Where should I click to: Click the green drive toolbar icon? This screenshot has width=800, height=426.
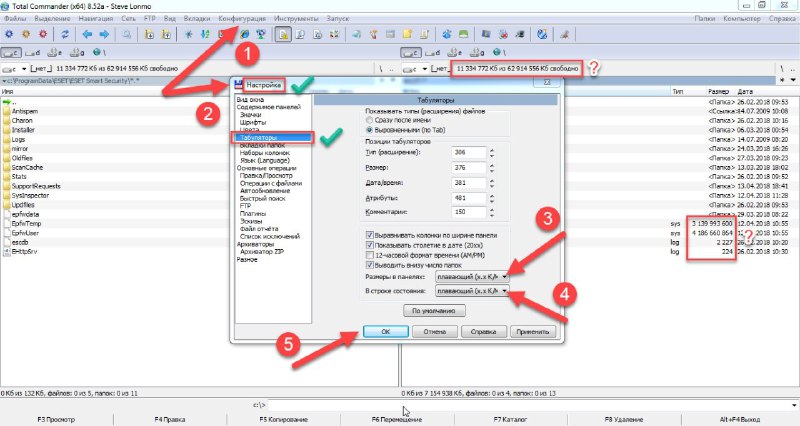click(x=463, y=34)
